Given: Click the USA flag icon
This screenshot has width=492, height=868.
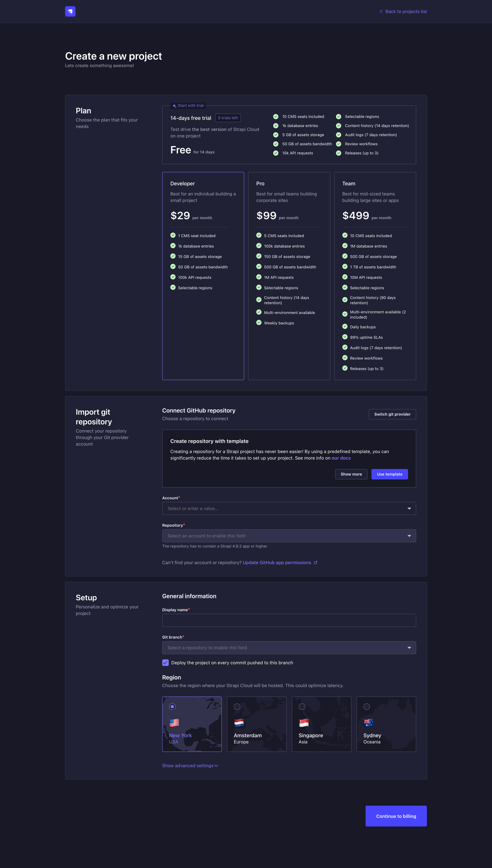Looking at the screenshot, I should (174, 723).
